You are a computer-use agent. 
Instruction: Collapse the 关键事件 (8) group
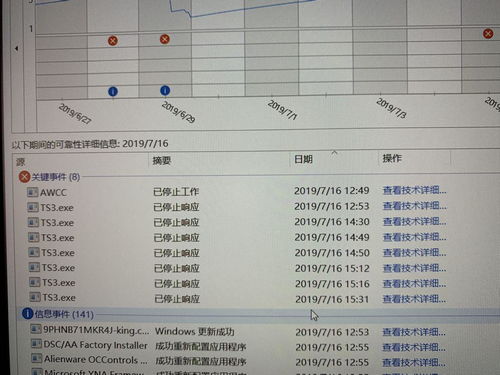(x=56, y=177)
